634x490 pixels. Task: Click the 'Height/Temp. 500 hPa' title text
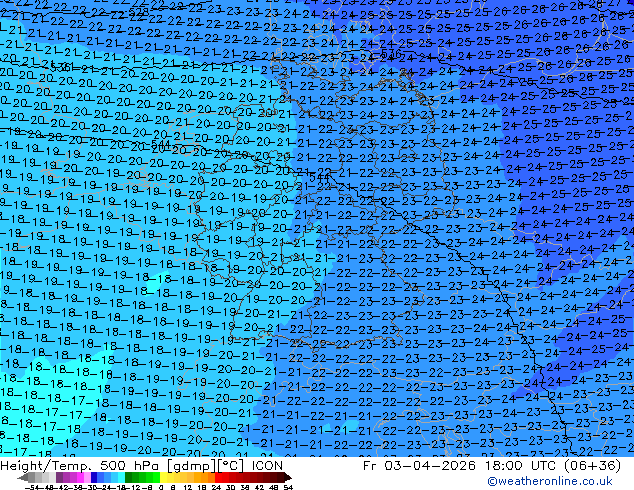78,465
